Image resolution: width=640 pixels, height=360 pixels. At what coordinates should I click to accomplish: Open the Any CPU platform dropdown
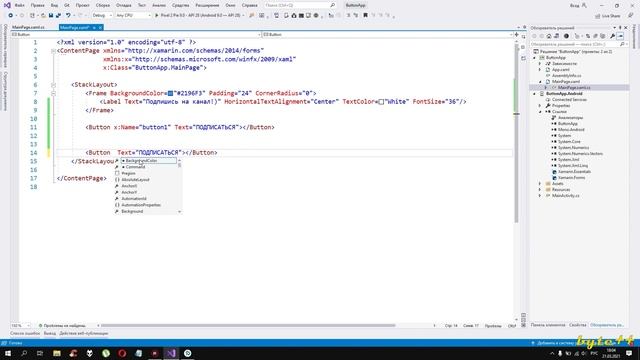coord(133,16)
